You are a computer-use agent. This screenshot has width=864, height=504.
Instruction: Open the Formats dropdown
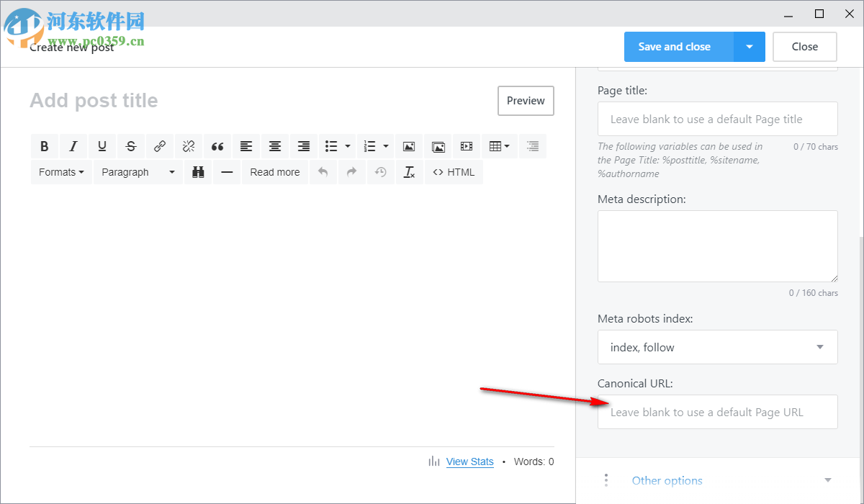[x=61, y=172]
